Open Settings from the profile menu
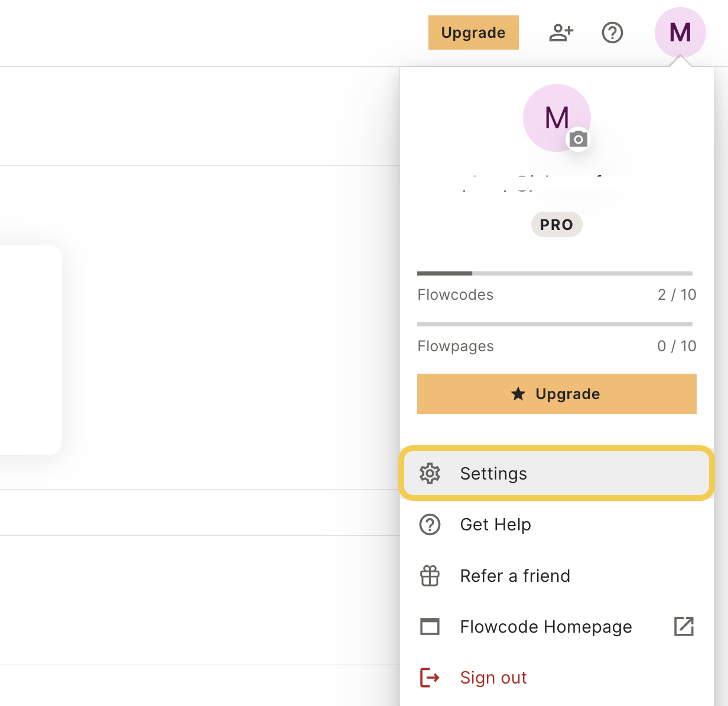Screen dimensions: 728x706 pyautogui.click(x=557, y=474)
